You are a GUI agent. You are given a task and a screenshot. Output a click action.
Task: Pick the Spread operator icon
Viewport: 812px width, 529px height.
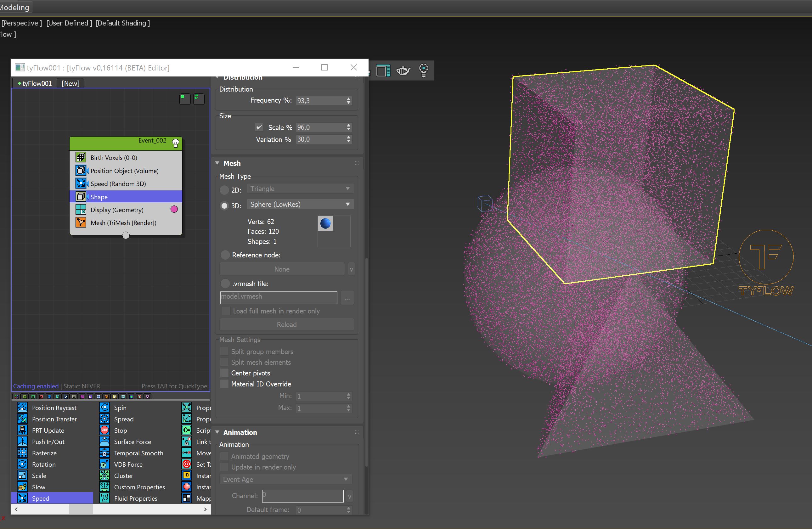point(104,419)
